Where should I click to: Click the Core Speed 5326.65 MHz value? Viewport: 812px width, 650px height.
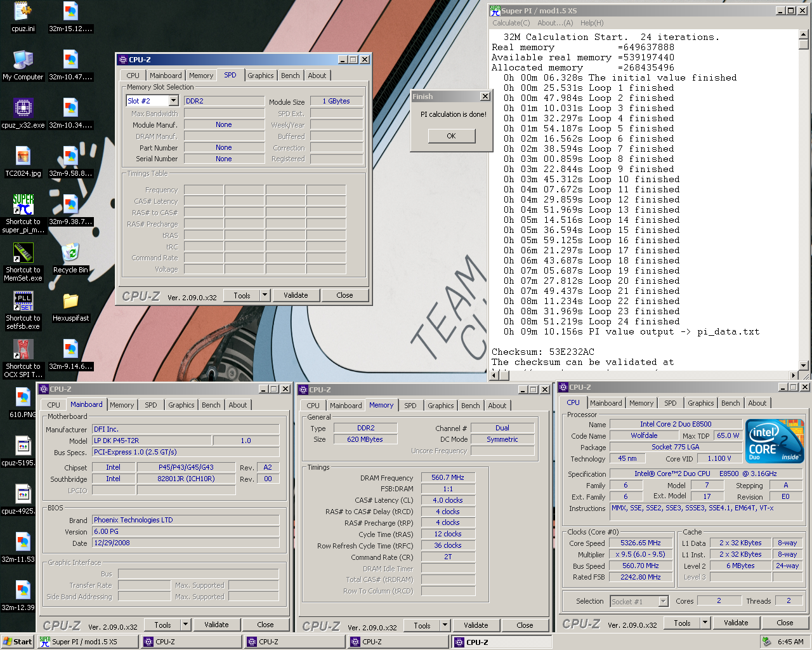[641, 543]
